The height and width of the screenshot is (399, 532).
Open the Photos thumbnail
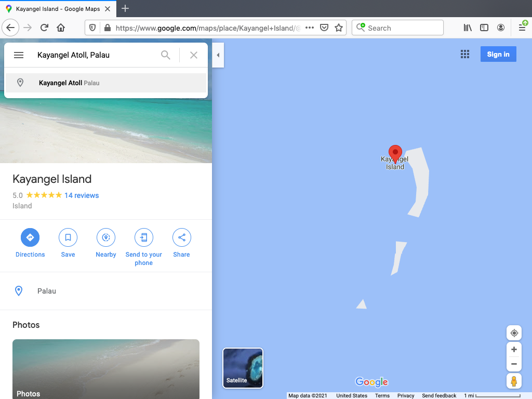(x=106, y=369)
